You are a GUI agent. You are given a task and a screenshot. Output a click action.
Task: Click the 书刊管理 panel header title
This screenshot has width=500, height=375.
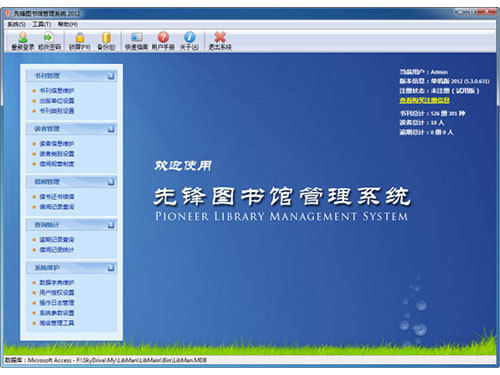point(47,76)
